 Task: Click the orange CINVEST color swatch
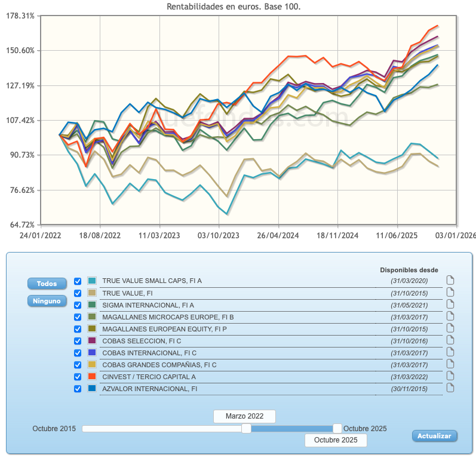(x=91, y=377)
